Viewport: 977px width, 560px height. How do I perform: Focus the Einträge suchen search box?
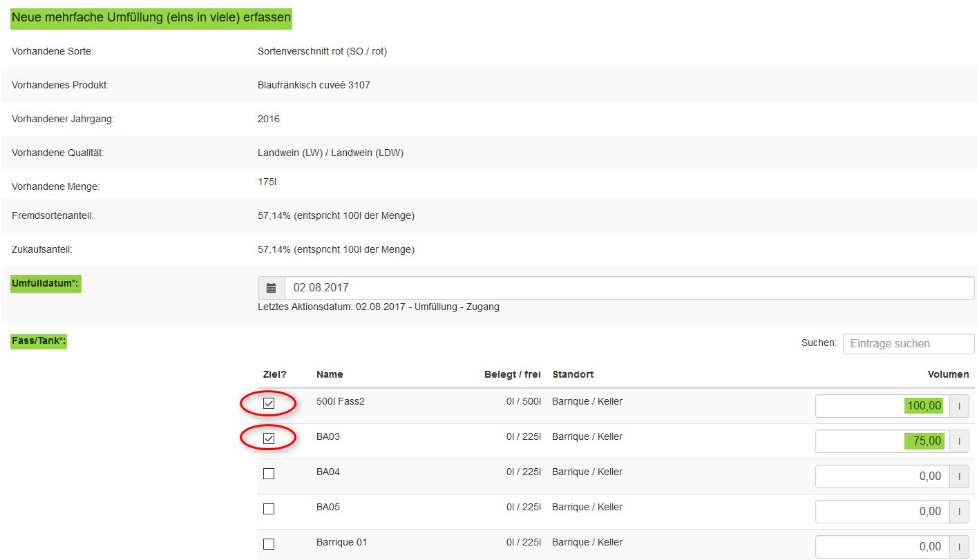(x=908, y=343)
